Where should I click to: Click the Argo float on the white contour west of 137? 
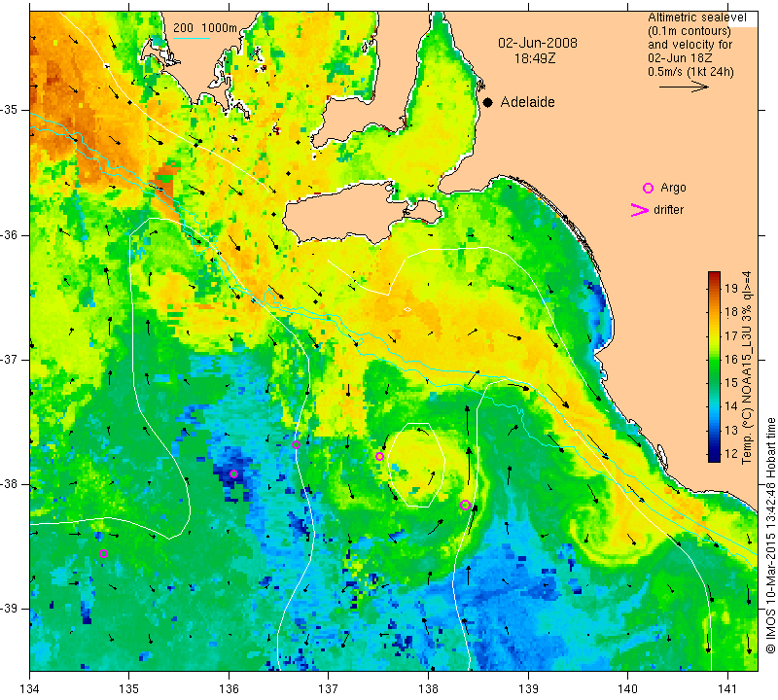coord(297,444)
